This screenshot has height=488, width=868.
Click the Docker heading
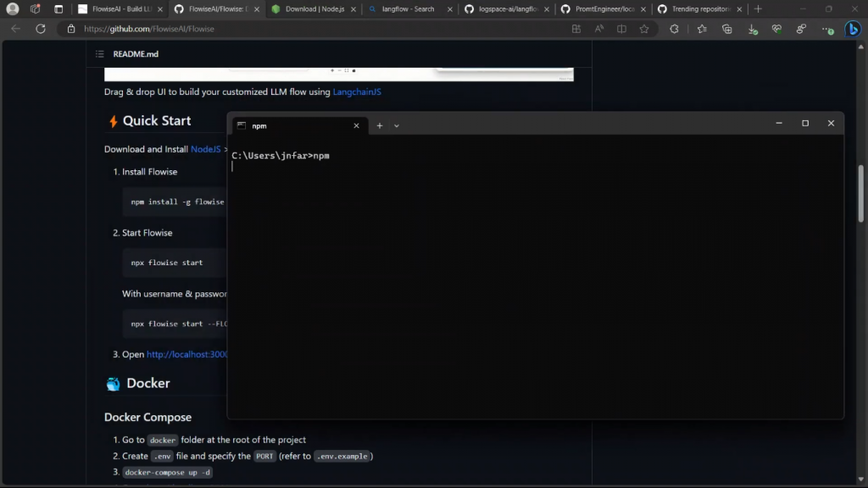148,383
